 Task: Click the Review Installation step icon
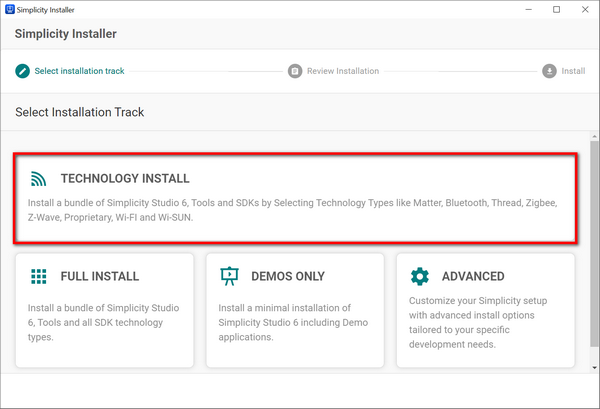coord(295,71)
